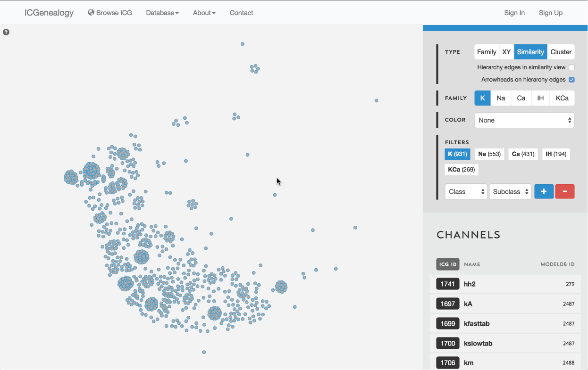Open the Contact page
588x370 pixels.
[241, 13]
